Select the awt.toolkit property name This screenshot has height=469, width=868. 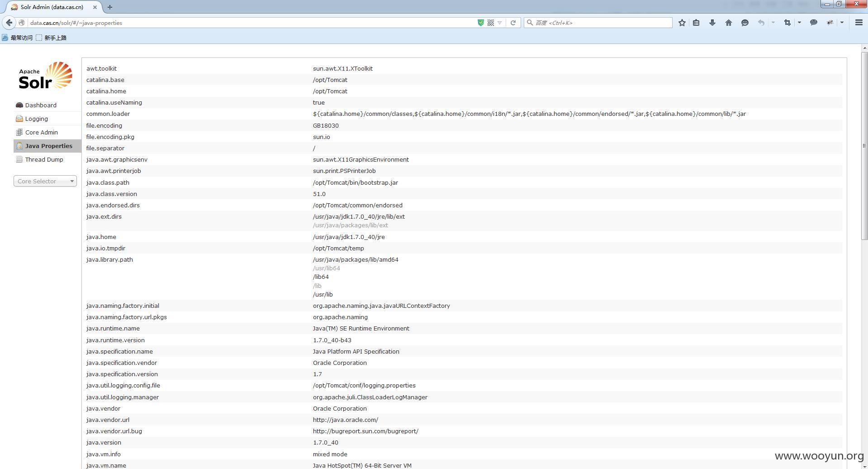tap(101, 69)
